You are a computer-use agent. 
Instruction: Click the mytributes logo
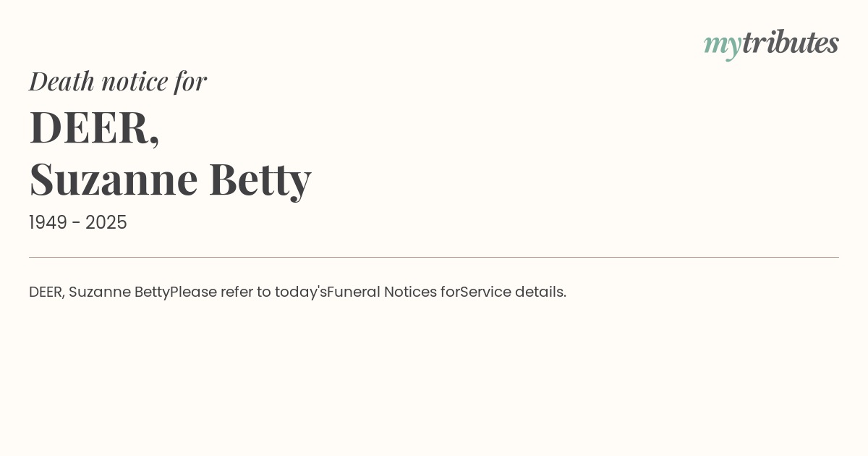click(x=771, y=44)
